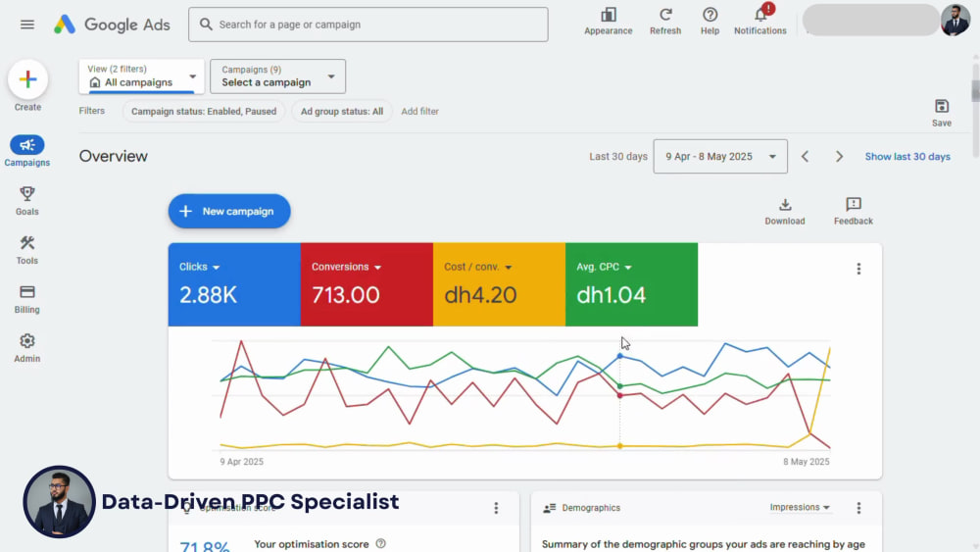
Task: Open the Impressions dropdown in Demographics
Action: pyautogui.click(x=800, y=508)
